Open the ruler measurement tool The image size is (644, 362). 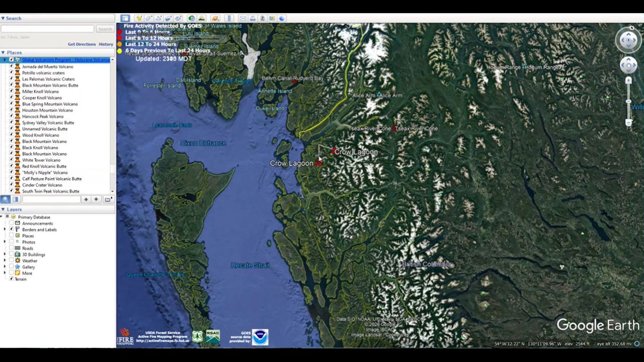click(229, 19)
